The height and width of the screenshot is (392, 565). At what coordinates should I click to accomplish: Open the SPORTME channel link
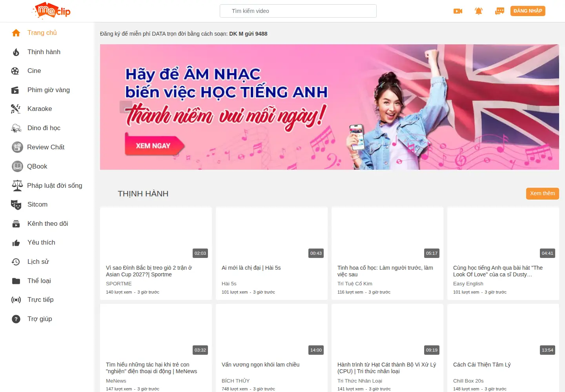[119, 284]
